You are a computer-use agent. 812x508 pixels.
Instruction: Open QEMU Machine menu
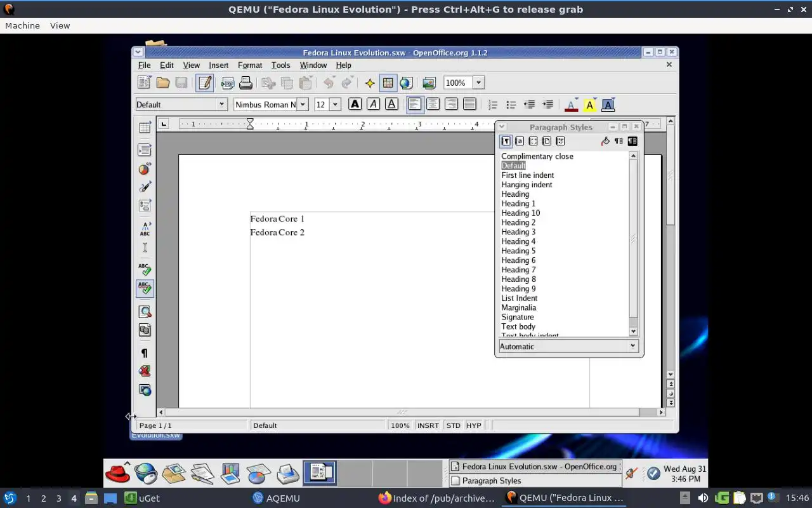[22, 25]
